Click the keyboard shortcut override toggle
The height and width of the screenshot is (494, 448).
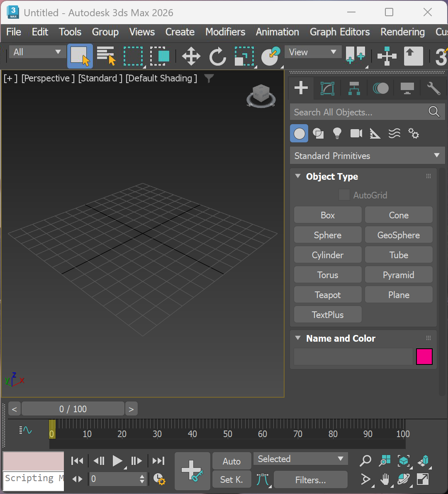(414, 56)
